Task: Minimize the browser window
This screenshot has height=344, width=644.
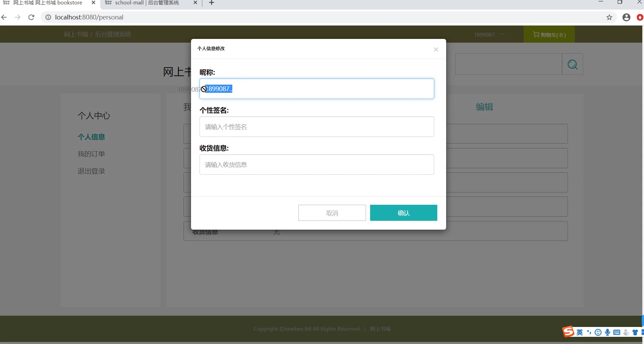Action: pyautogui.click(x=601, y=2)
